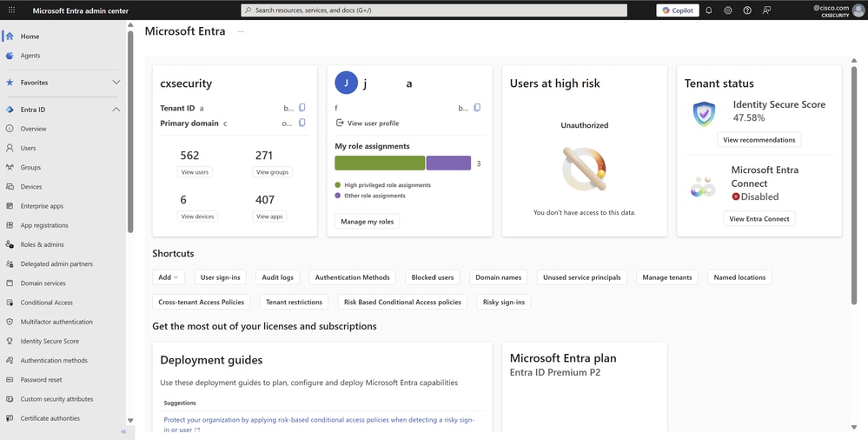The width and height of the screenshot is (868, 440).
Task: Click the Conditional Access icon
Action: tap(10, 303)
